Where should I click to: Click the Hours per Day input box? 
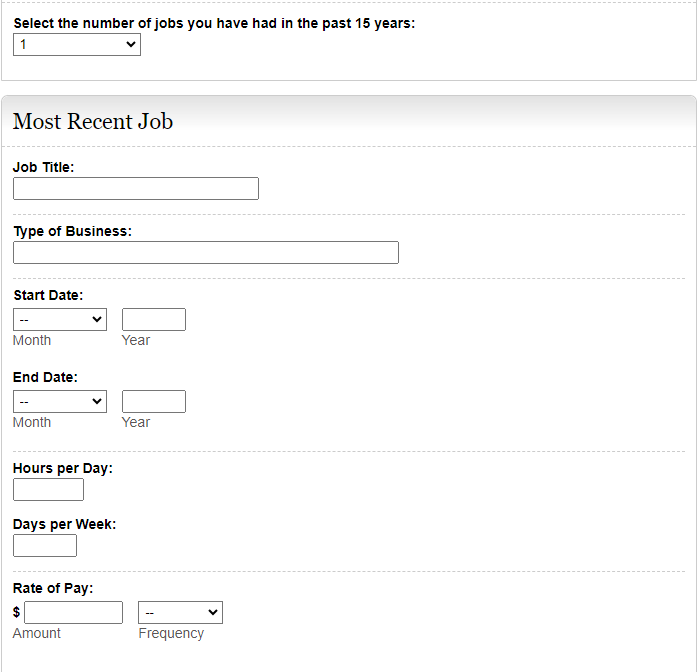[48, 490]
